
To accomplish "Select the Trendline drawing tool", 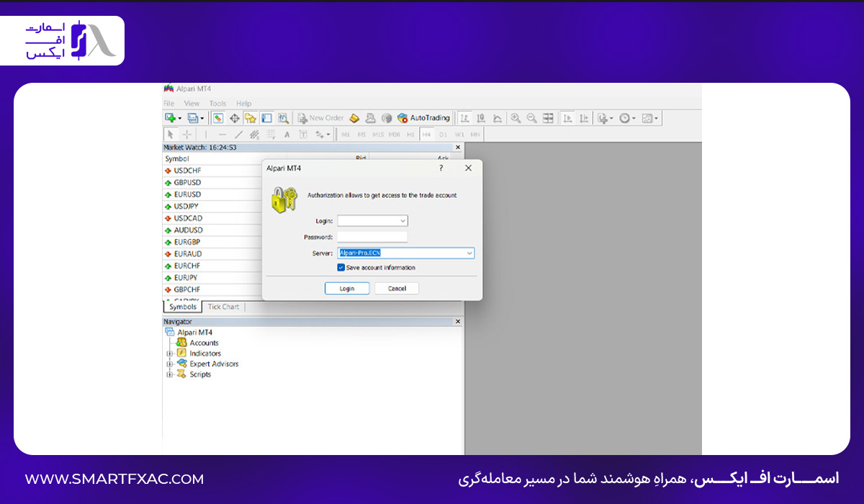I will [x=239, y=134].
